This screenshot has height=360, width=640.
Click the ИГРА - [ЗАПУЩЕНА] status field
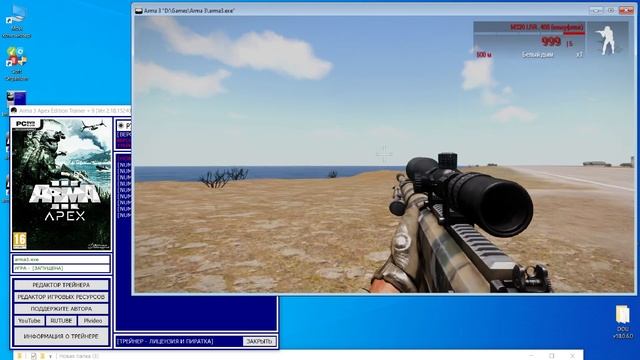pos(61,268)
